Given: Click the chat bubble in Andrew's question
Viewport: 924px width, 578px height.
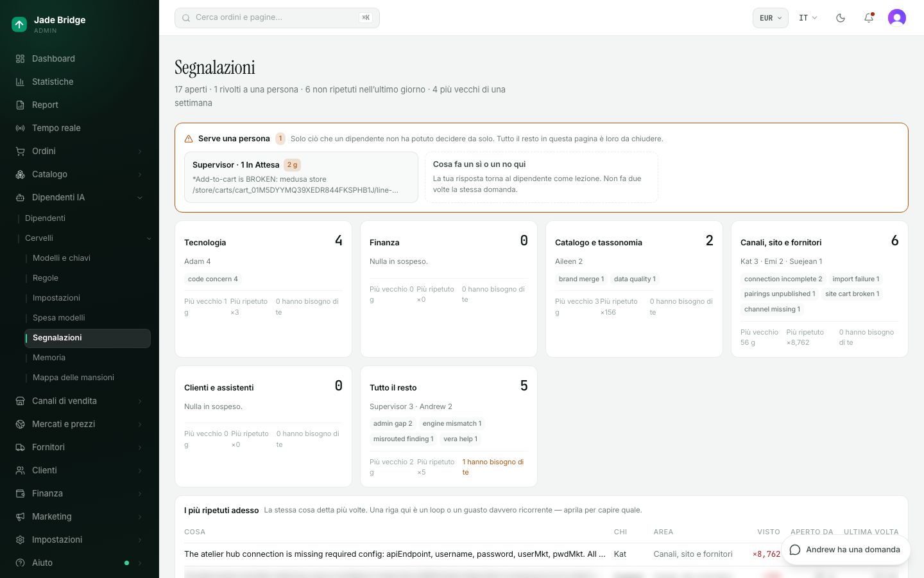Looking at the screenshot, I should click(x=795, y=550).
